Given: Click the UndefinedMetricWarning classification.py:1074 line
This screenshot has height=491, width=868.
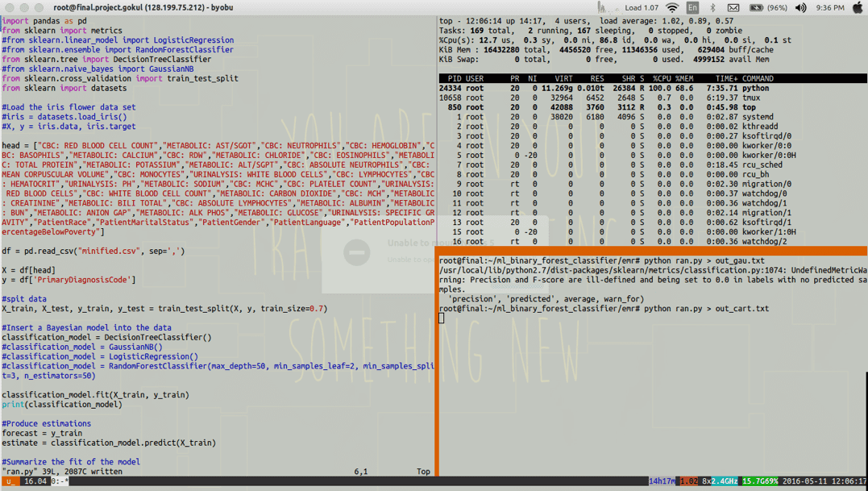Looking at the screenshot, I should [x=653, y=270].
